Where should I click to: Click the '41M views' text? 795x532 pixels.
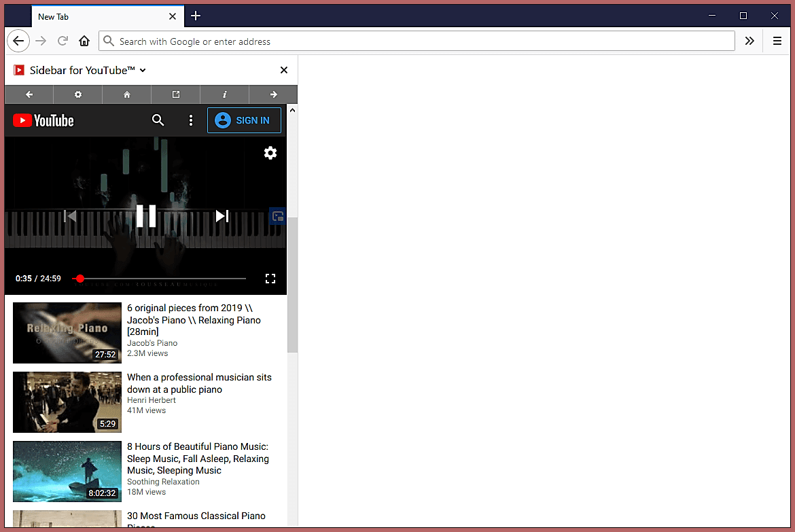click(147, 411)
